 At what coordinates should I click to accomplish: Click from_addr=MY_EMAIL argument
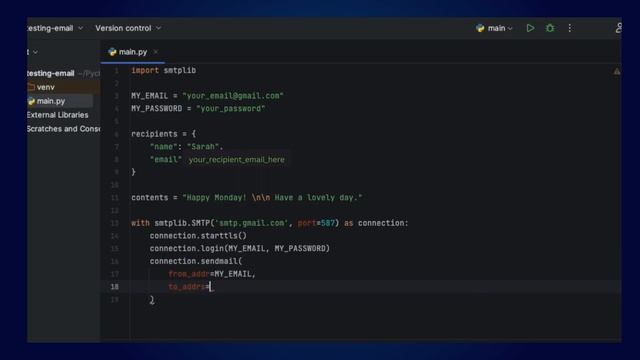click(x=212, y=274)
